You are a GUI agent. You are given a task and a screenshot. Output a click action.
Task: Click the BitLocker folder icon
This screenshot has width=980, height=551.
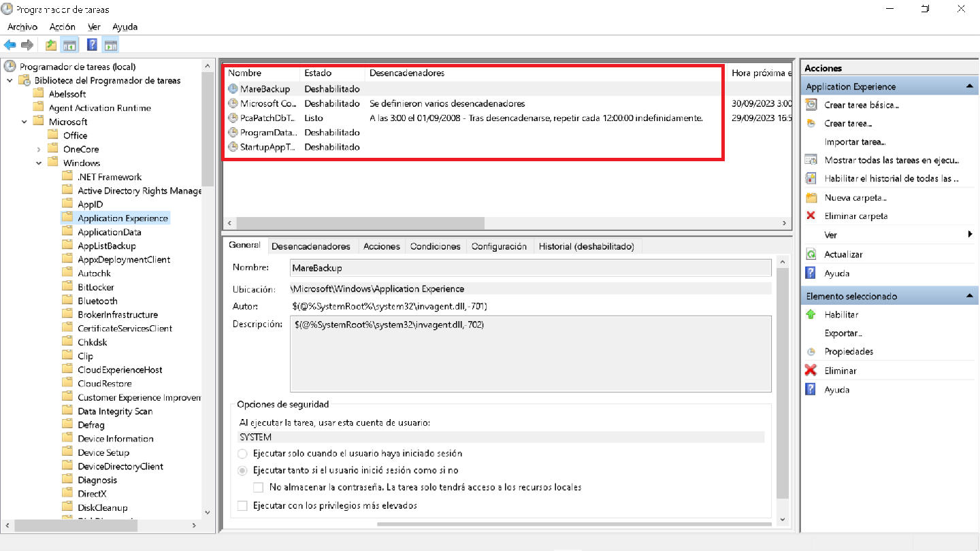coord(67,287)
